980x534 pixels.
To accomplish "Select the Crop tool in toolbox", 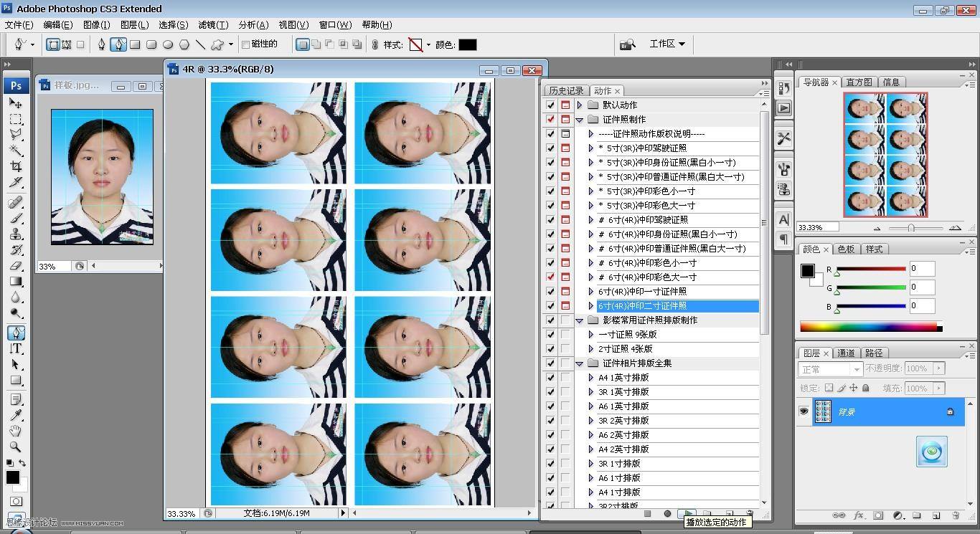I will point(16,166).
